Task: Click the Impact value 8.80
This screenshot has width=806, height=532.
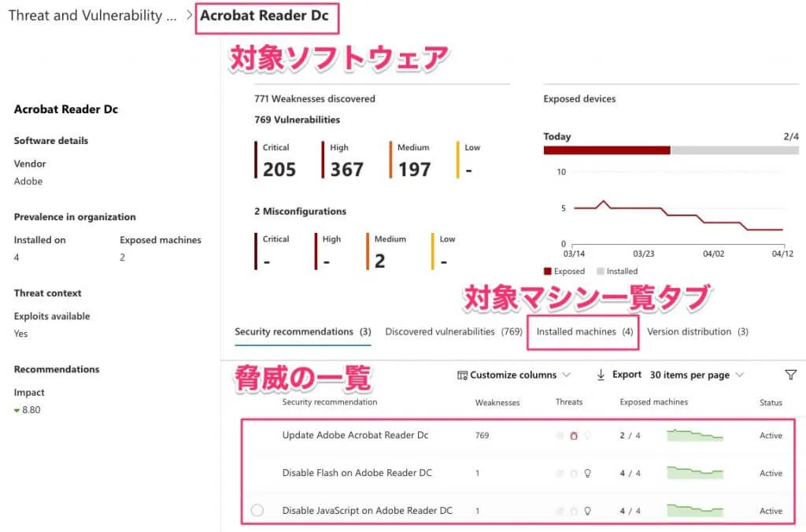Action: pyautogui.click(x=31, y=410)
